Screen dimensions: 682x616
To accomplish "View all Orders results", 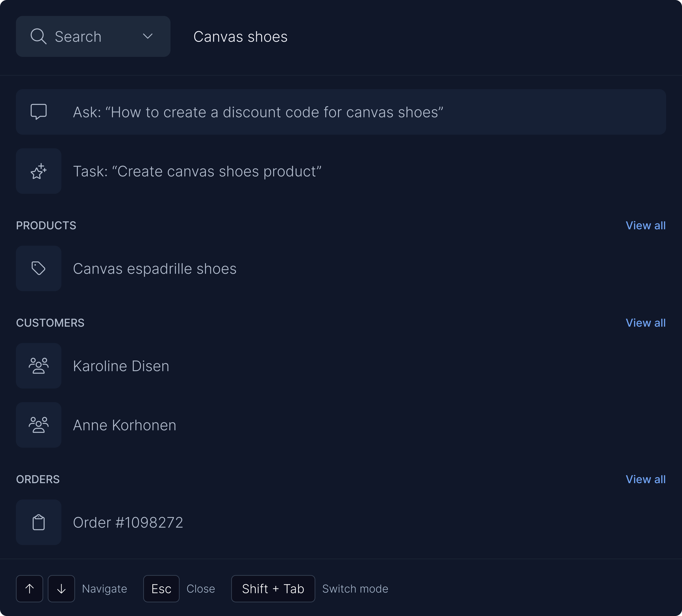I will (645, 479).
